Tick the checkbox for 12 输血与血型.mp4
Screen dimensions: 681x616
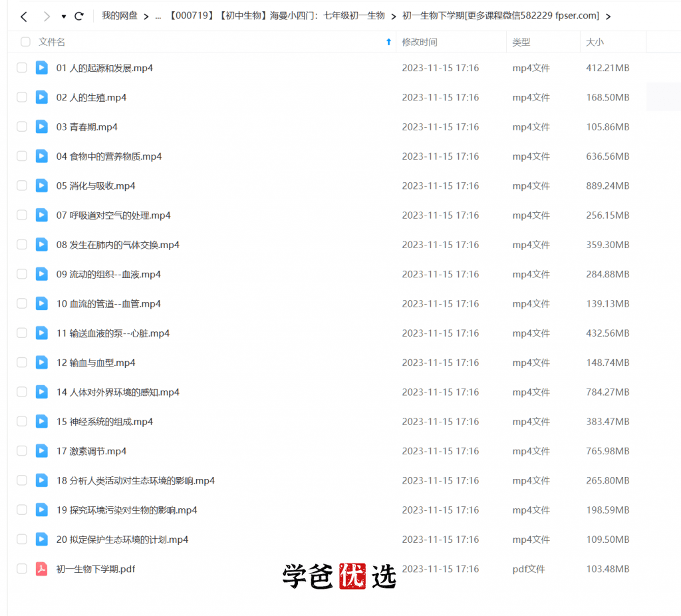click(x=22, y=363)
